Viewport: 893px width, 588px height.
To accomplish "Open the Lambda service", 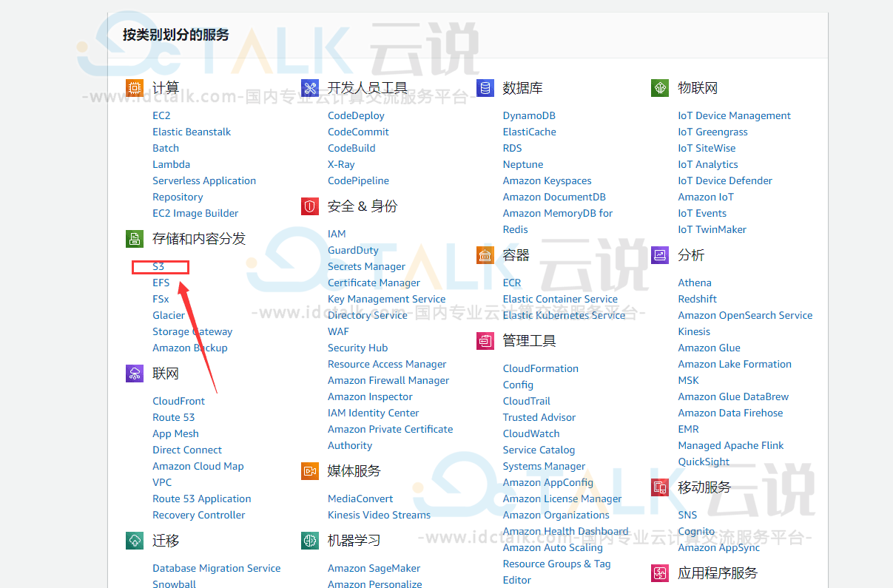I will [x=171, y=164].
